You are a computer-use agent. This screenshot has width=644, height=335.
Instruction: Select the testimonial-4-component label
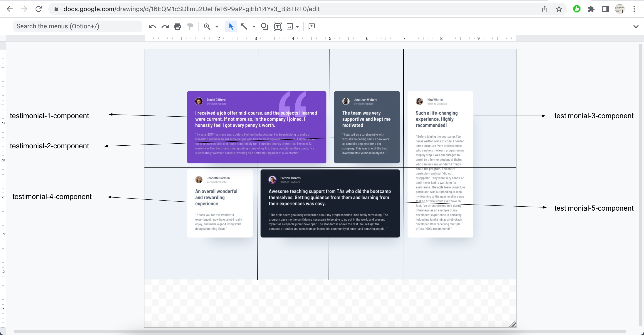point(52,197)
